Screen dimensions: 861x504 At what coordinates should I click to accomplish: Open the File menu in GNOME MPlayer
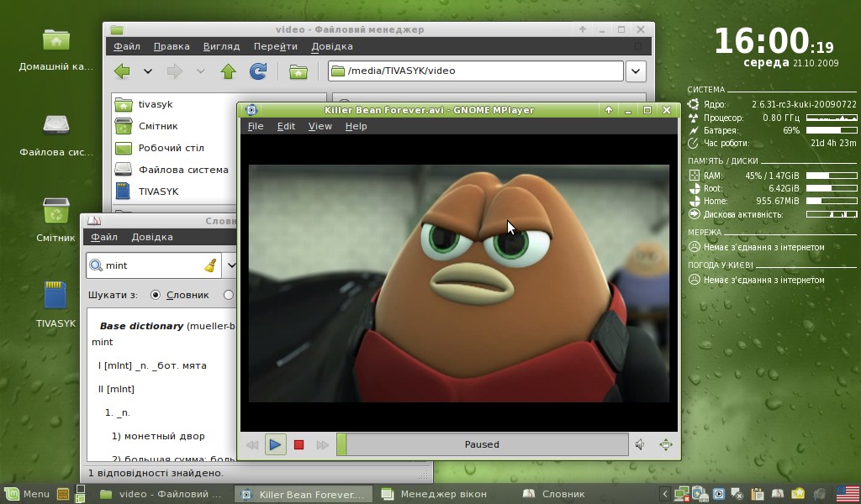tap(256, 126)
